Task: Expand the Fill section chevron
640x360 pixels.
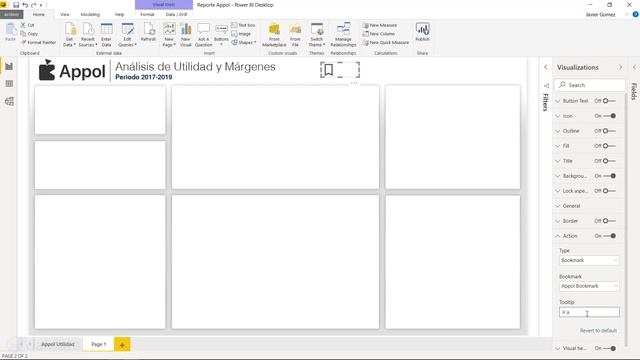Action: (558, 146)
